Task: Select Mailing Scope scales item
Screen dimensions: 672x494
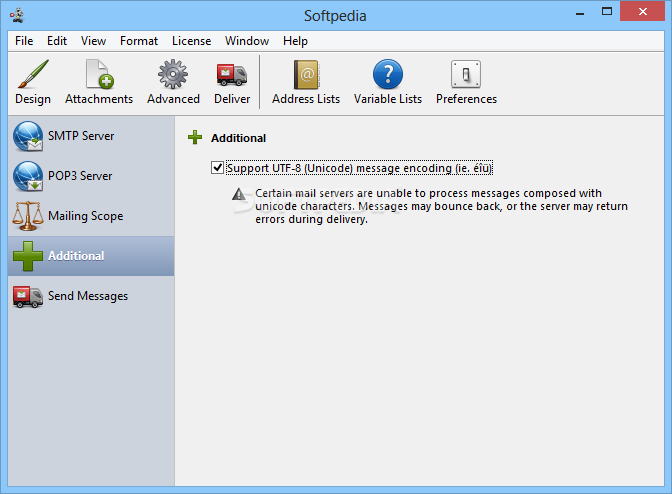Action: (91, 216)
